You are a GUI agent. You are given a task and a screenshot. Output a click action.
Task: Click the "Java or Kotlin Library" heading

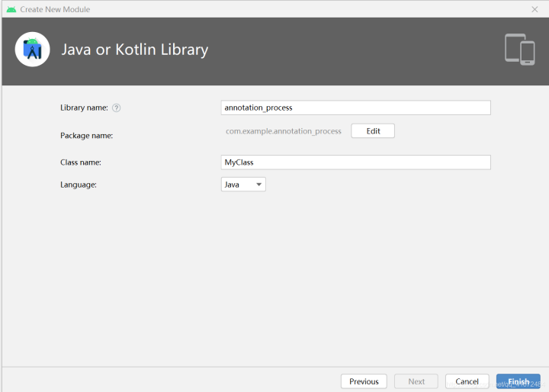coord(135,50)
